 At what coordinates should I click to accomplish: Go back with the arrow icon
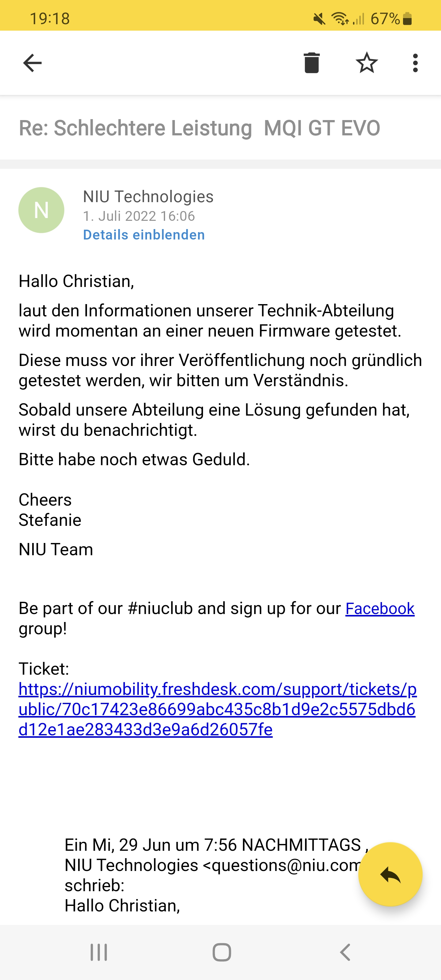(x=32, y=63)
